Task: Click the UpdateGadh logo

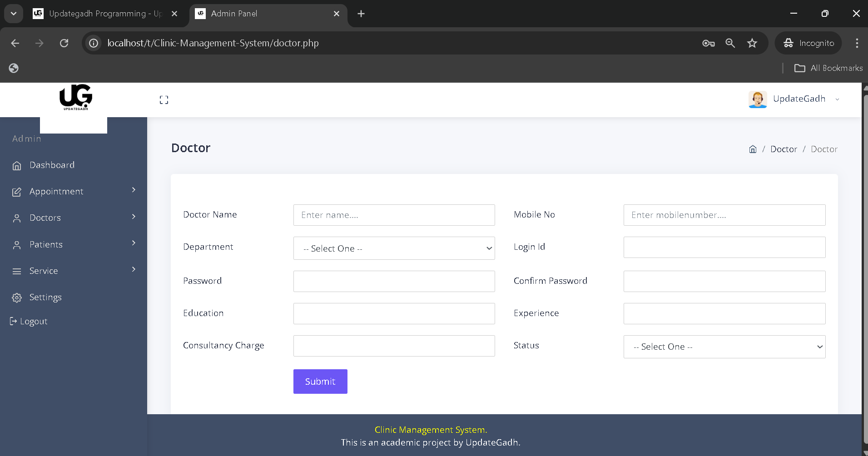Action: pos(75,97)
